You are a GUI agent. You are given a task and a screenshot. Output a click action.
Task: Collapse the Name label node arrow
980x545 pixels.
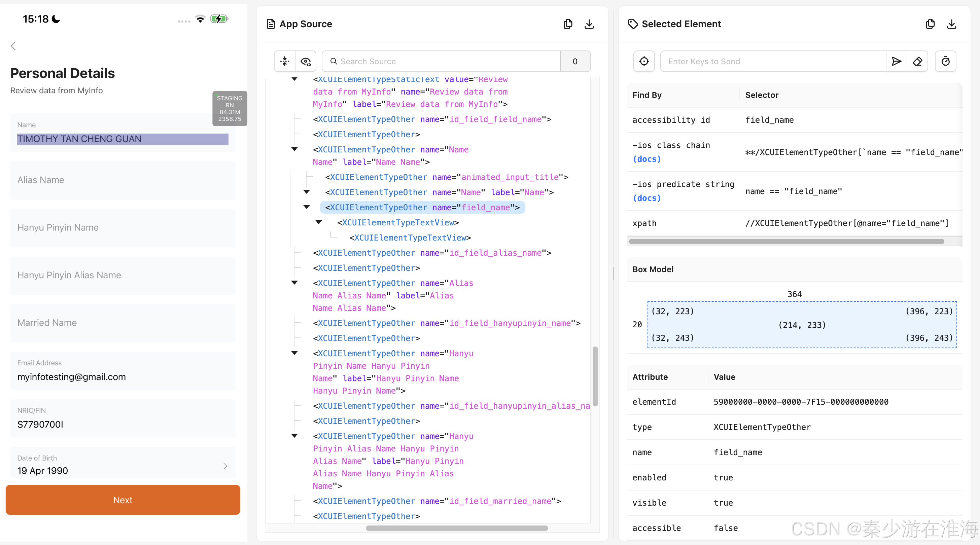point(307,192)
